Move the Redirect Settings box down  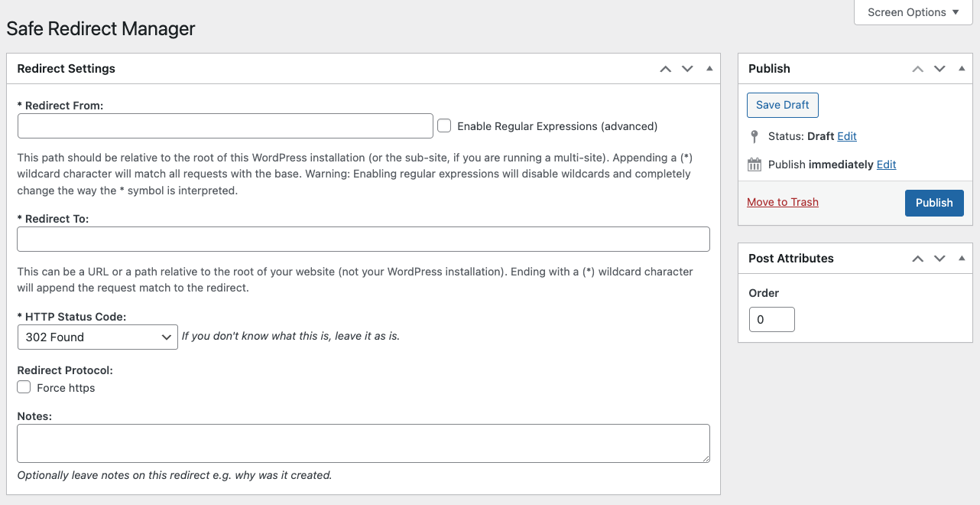pos(686,68)
